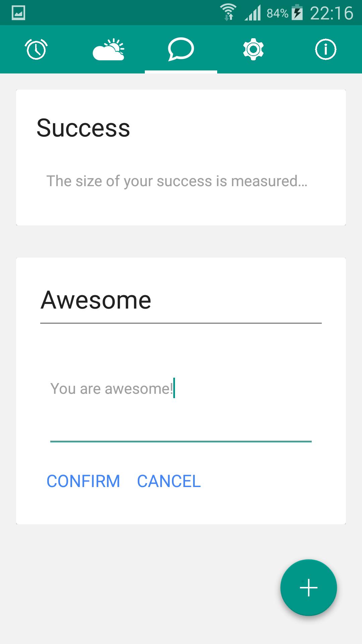Tap the 84% battery percentage text
Viewport: 362px width, 644px height.
[277, 13]
